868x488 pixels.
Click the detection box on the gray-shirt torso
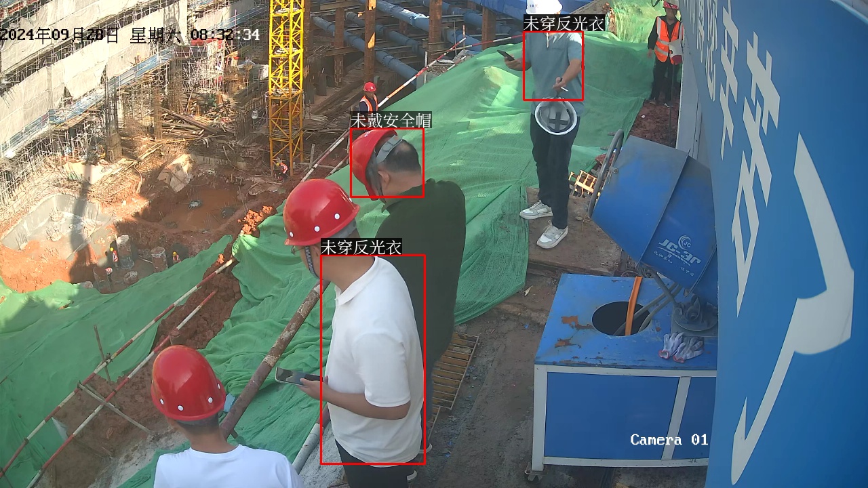[x=553, y=65]
